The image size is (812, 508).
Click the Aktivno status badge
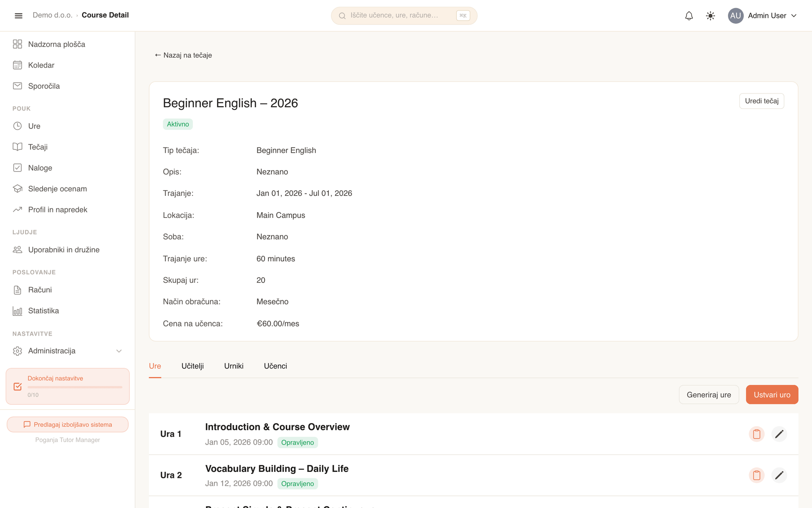[178, 124]
